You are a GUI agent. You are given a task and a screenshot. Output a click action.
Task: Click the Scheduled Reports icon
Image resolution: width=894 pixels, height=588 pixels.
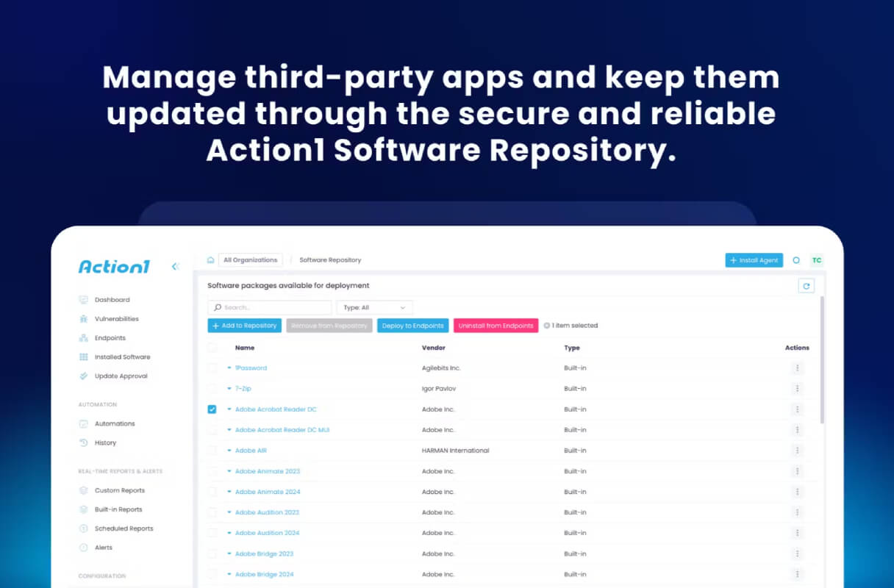(x=84, y=529)
